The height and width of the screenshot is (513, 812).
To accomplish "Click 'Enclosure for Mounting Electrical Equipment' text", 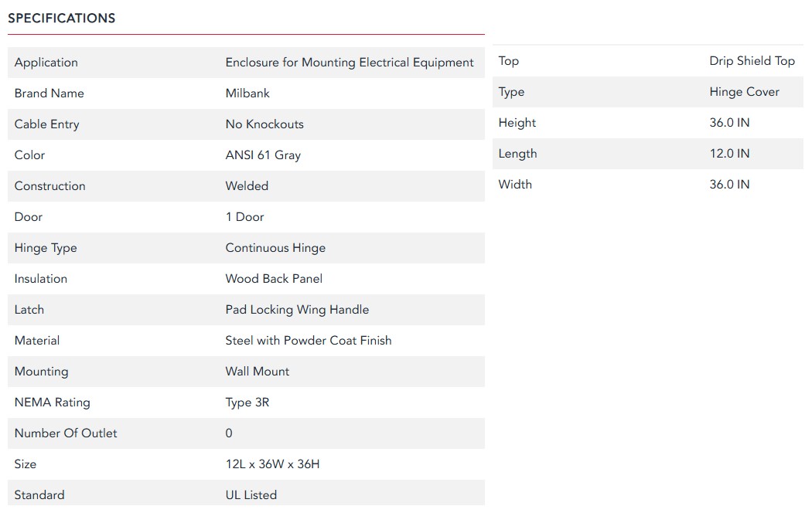I will coord(350,63).
